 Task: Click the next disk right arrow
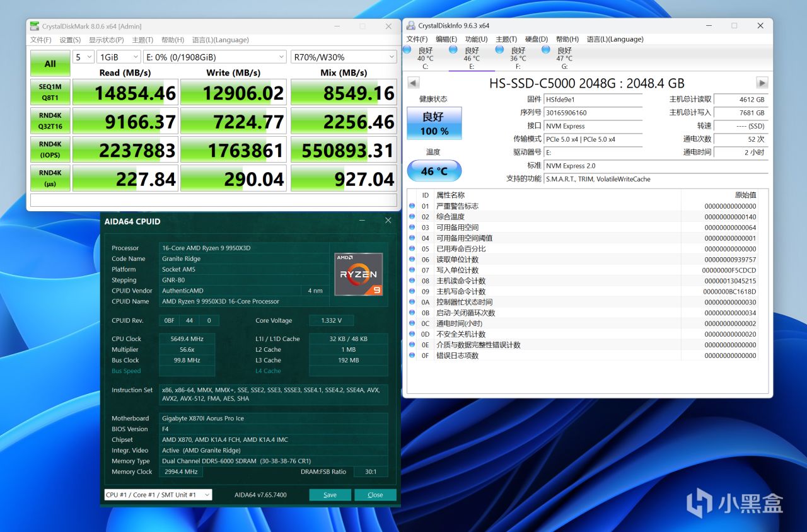pos(762,83)
